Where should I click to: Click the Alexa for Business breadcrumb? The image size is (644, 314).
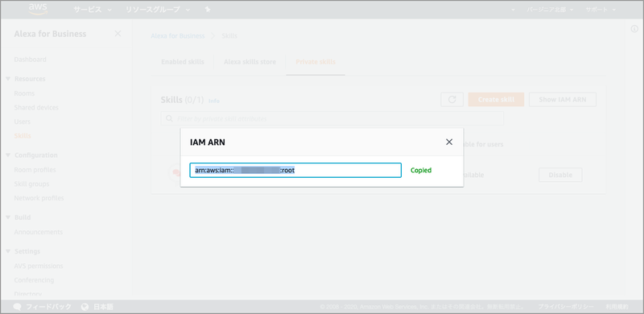point(177,35)
